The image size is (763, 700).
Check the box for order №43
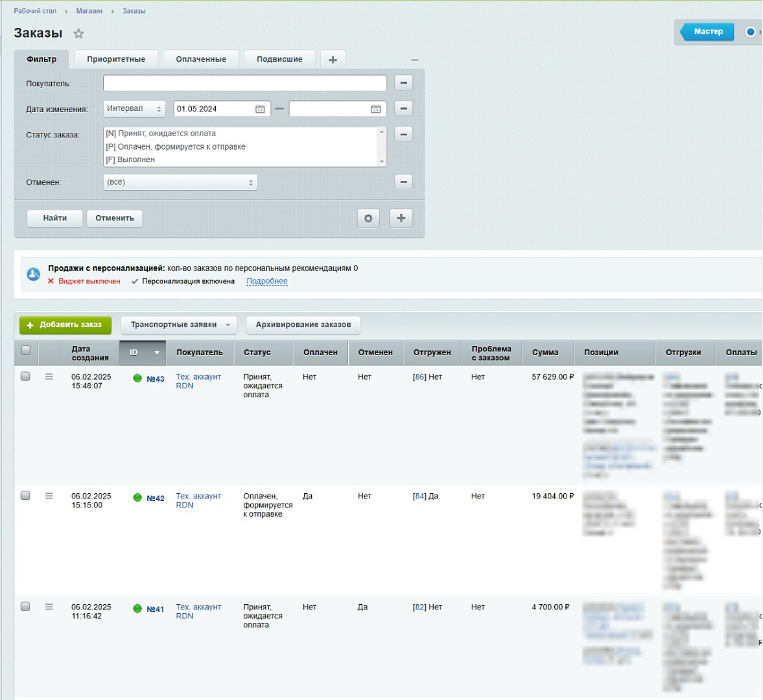[25, 376]
